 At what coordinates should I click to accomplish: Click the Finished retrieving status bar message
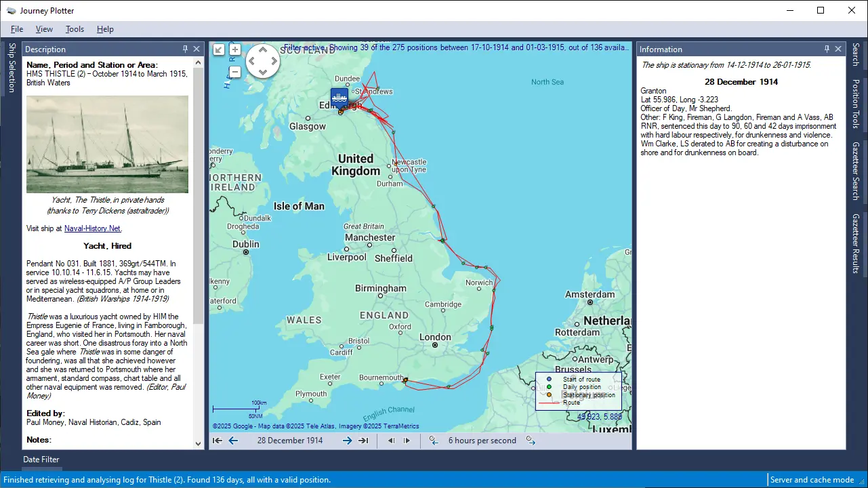point(167,480)
